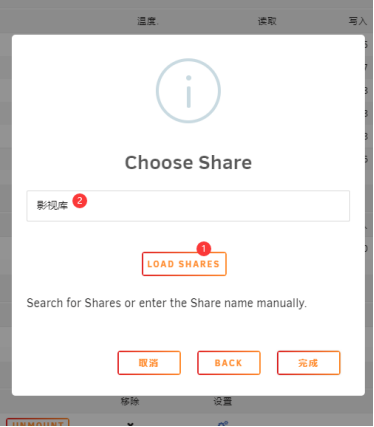The height and width of the screenshot is (427, 374).
Task: Click the 影视库 text in the field
Action: pos(52,206)
